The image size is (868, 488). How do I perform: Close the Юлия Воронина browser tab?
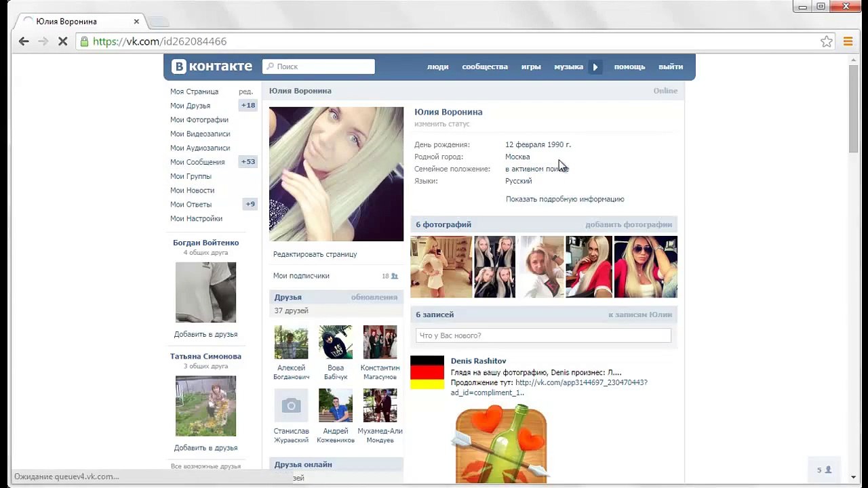coord(136,21)
